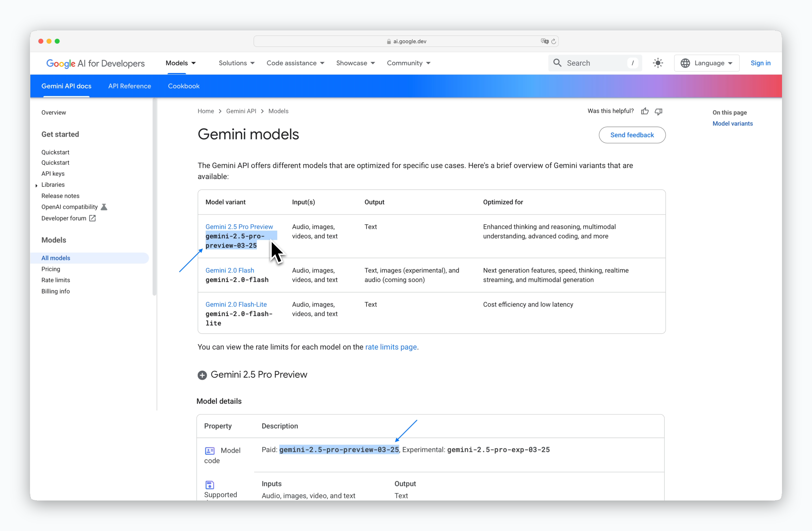Image resolution: width=812 pixels, height=531 pixels.
Task: Click the gemini-2.0-flash model code text
Action: click(x=237, y=280)
